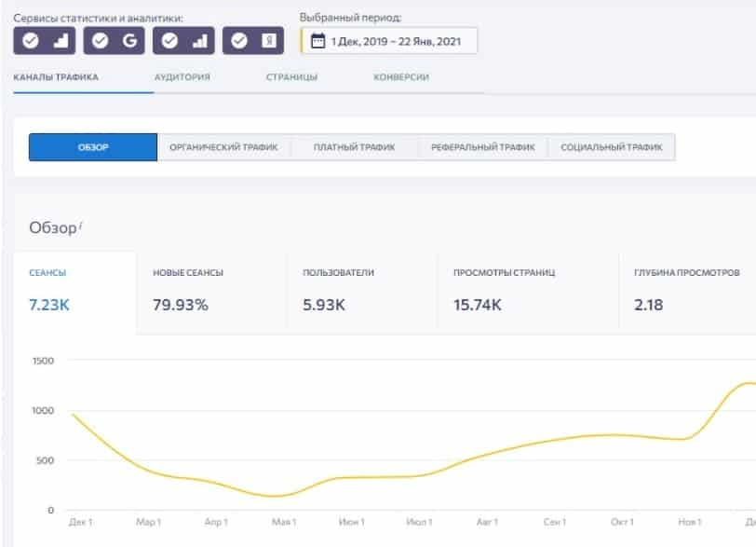Select the НОВЫЕ СЕАНСЫ metric card
Viewport: 756px width, 547px height.
(x=210, y=292)
